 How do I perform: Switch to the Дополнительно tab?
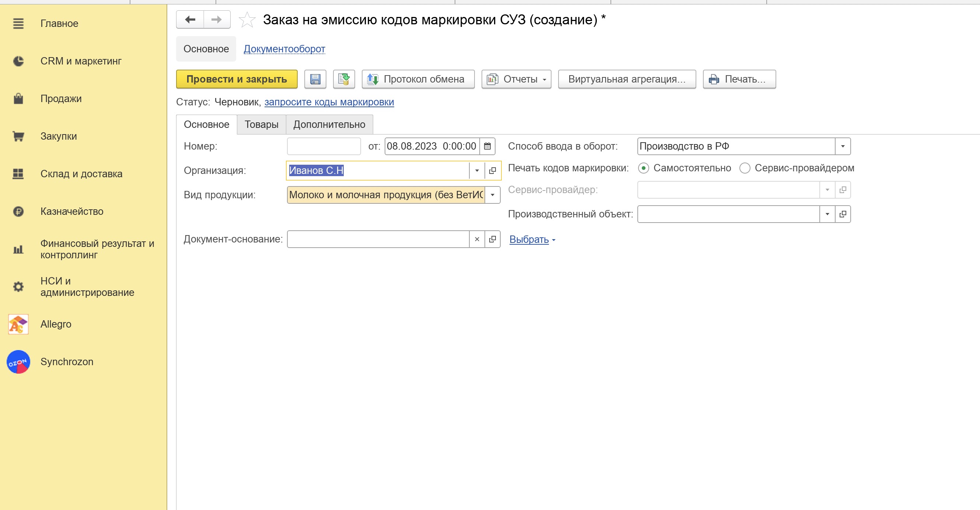[329, 125]
